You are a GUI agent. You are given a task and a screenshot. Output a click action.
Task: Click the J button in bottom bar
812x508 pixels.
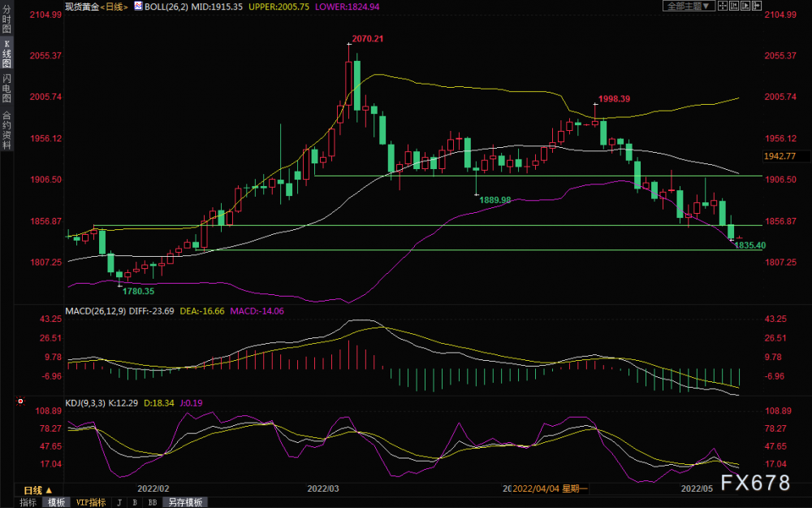tap(119, 502)
